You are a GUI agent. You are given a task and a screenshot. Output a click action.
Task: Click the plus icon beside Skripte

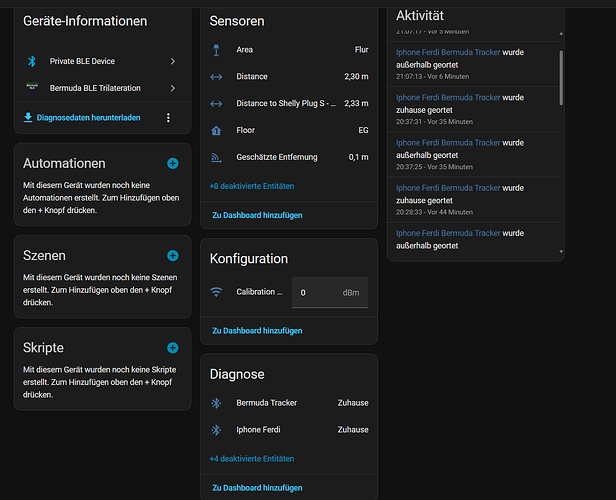coord(172,348)
